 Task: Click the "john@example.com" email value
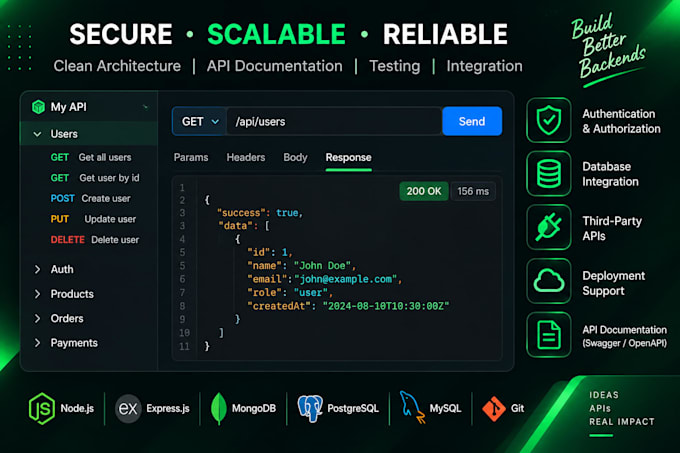(346, 279)
